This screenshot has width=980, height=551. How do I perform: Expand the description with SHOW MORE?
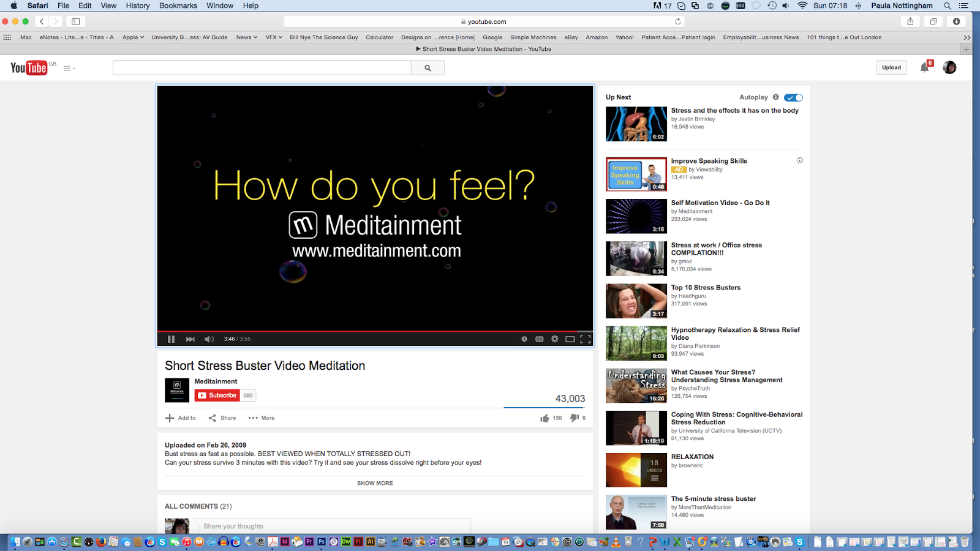(375, 483)
